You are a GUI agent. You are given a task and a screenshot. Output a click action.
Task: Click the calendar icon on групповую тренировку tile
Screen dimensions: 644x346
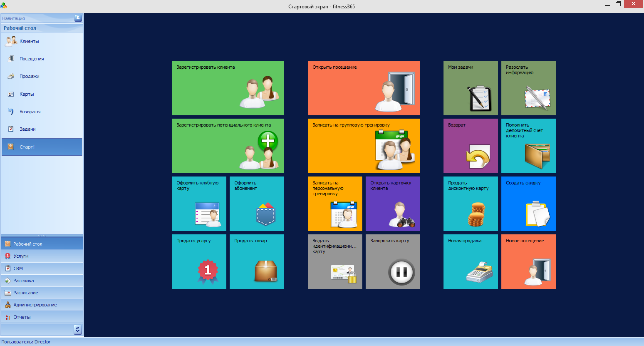(395, 150)
